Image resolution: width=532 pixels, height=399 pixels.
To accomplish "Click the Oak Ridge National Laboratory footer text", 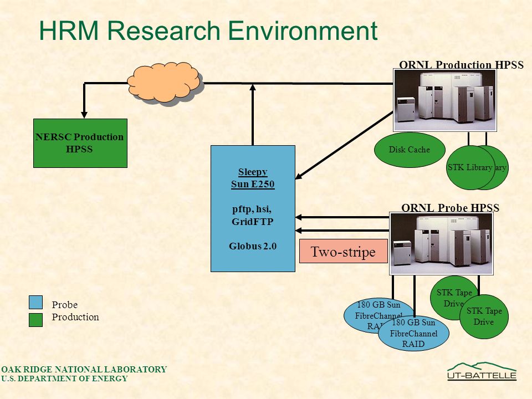I will pos(84,369).
